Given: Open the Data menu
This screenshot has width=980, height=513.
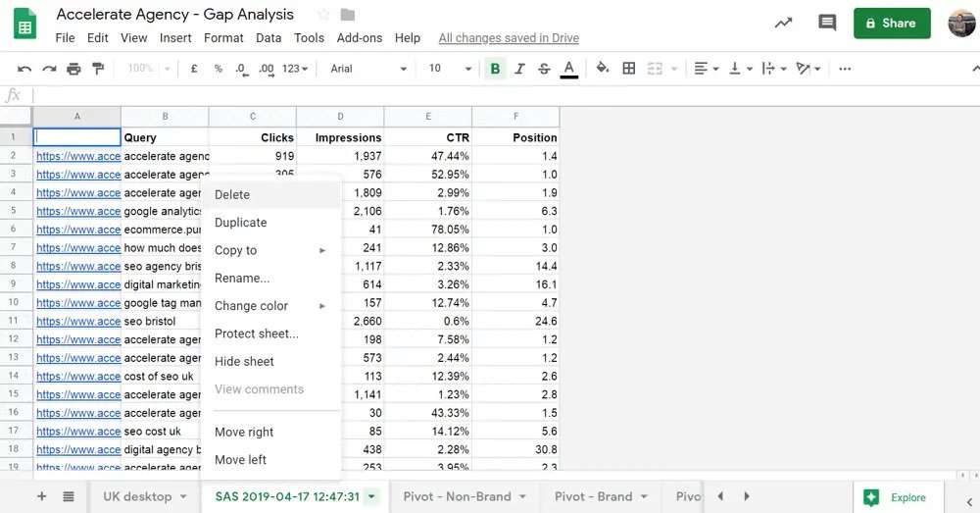Looking at the screenshot, I should pyautogui.click(x=269, y=38).
